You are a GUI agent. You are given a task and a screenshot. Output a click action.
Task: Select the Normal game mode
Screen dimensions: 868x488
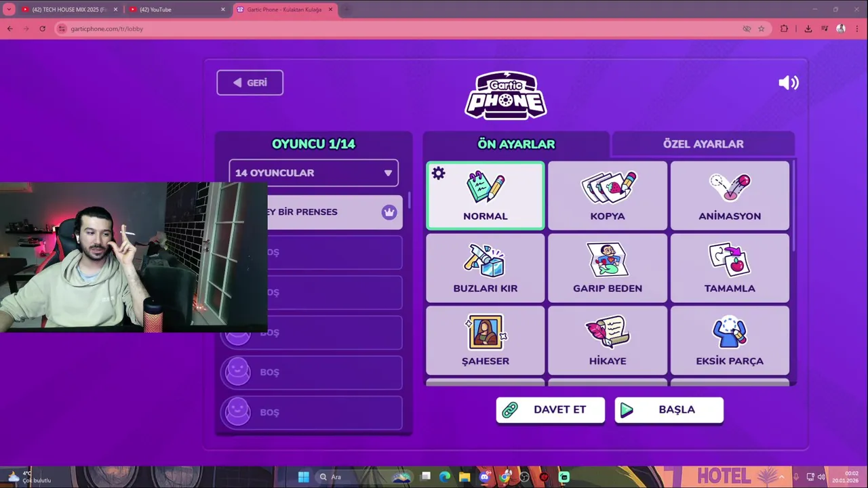click(x=485, y=196)
